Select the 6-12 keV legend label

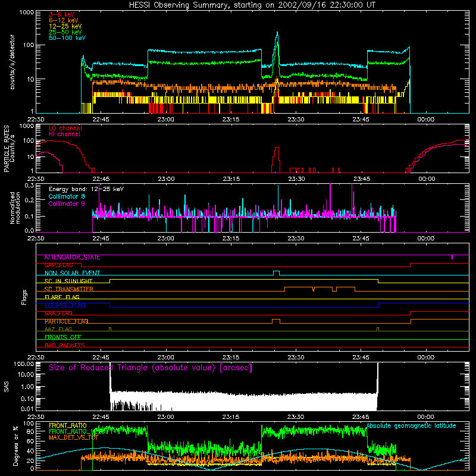pos(64,20)
